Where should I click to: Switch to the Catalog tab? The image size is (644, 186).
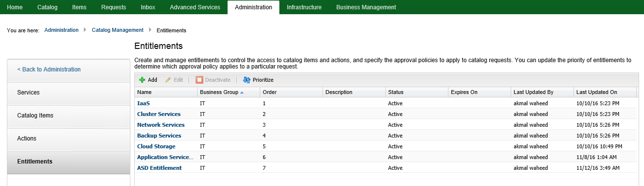coord(48,7)
